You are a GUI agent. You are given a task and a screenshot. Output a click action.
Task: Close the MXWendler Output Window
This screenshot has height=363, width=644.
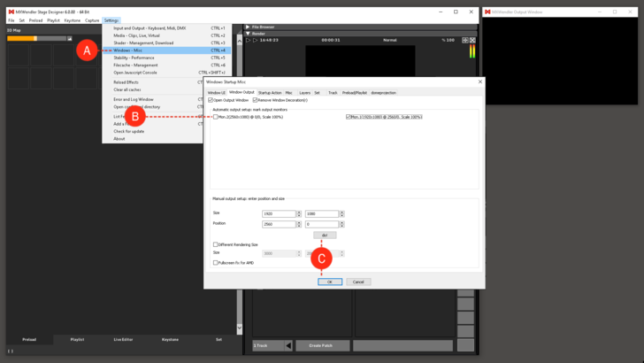pos(630,12)
